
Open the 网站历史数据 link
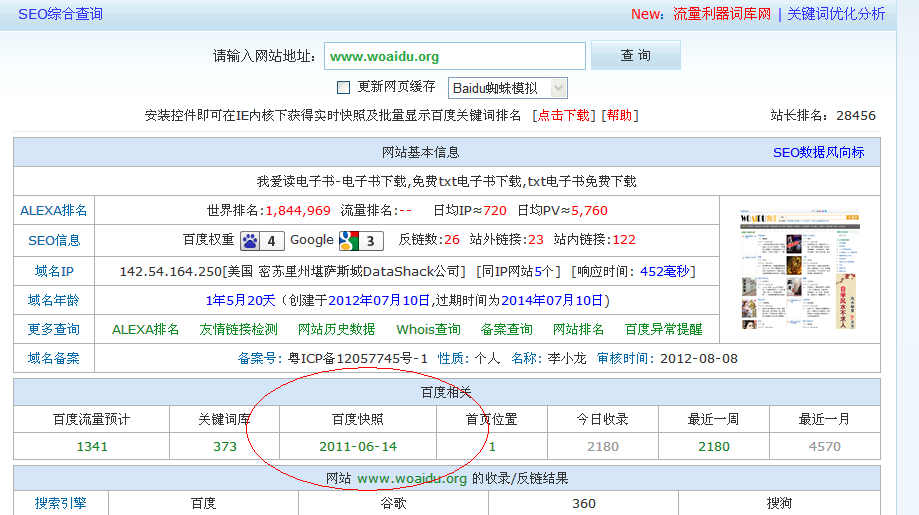tap(337, 329)
